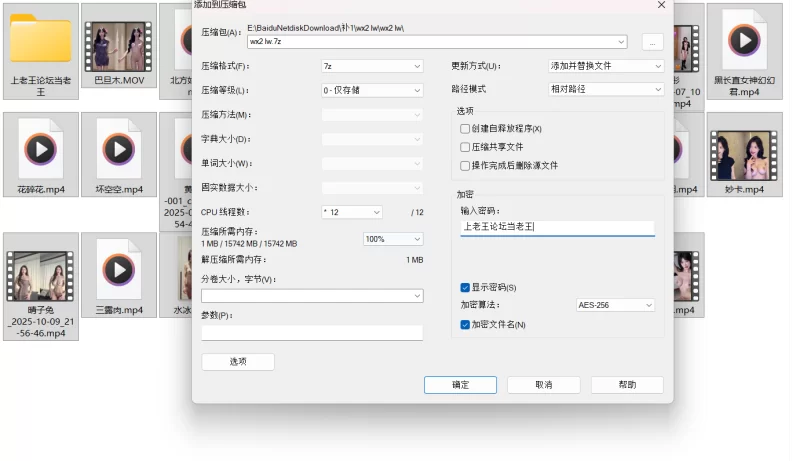
Task: Select the 晴子兔 video thumbnail
Action: pos(40,276)
